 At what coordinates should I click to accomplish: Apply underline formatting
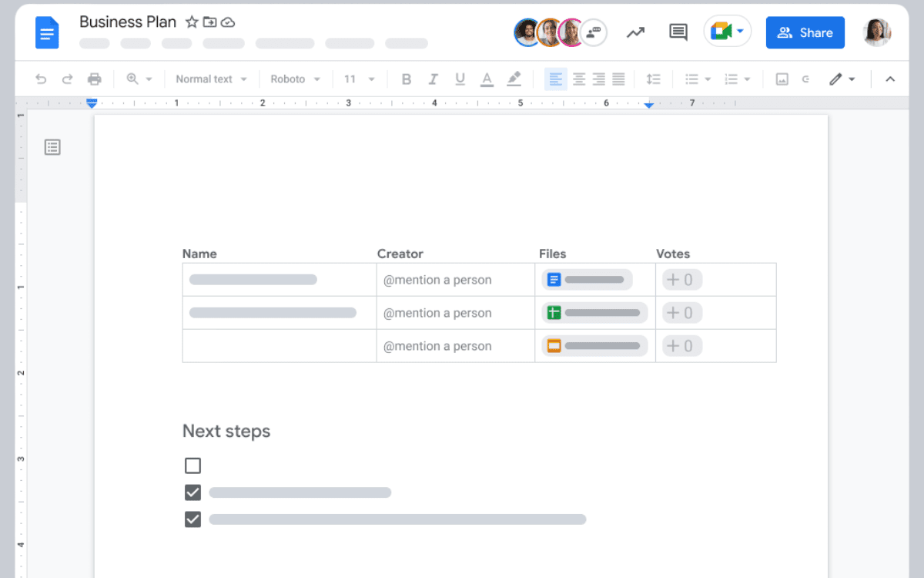[x=460, y=79]
